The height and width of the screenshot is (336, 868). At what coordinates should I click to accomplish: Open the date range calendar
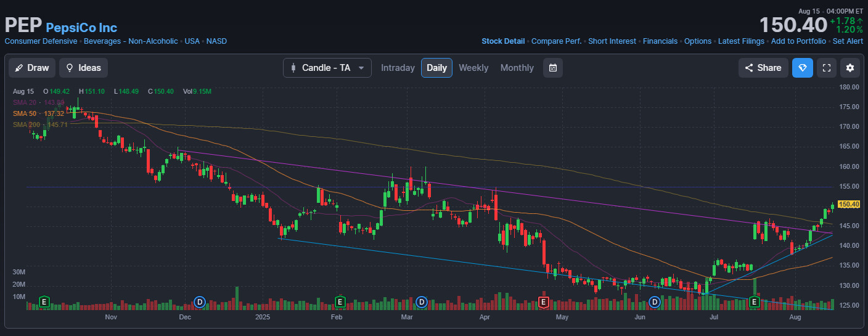click(552, 68)
